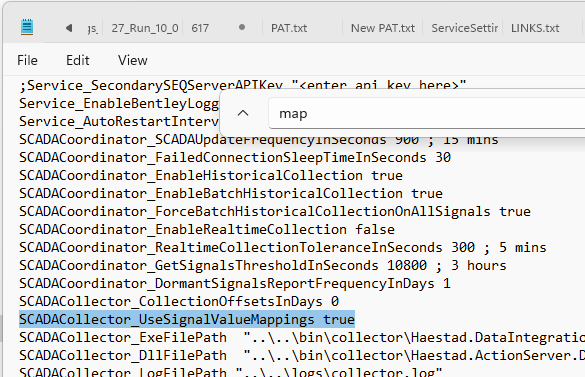Open the View menu

(132, 60)
